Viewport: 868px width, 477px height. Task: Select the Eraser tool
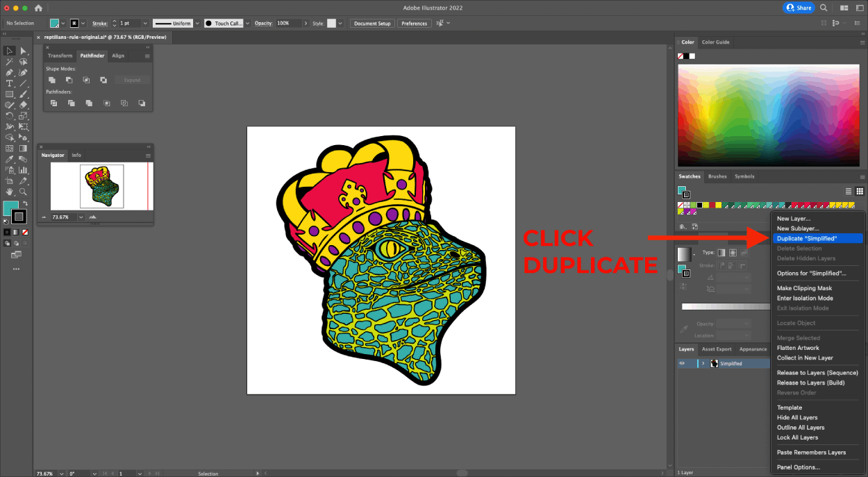click(x=23, y=104)
